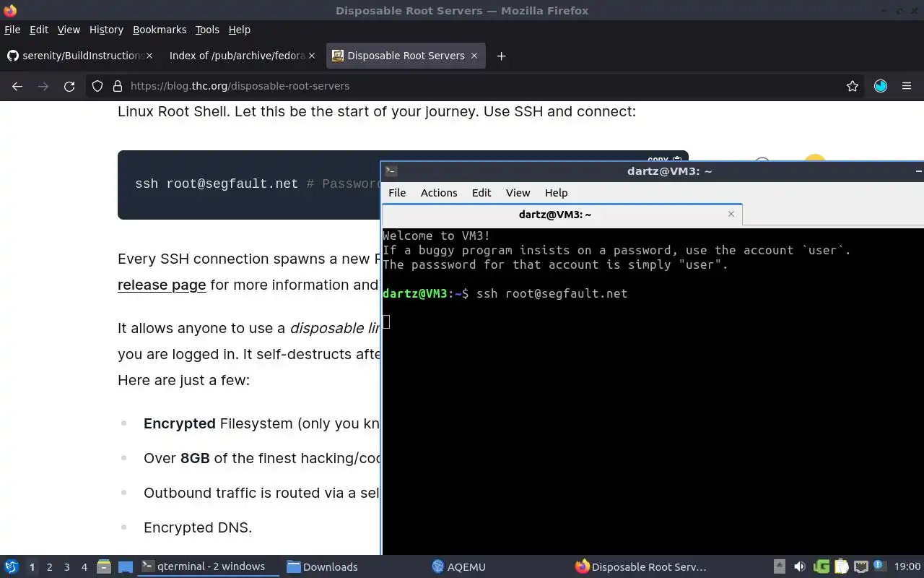Open Firefox Tools menu
The height and width of the screenshot is (578, 924).
coord(207,30)
